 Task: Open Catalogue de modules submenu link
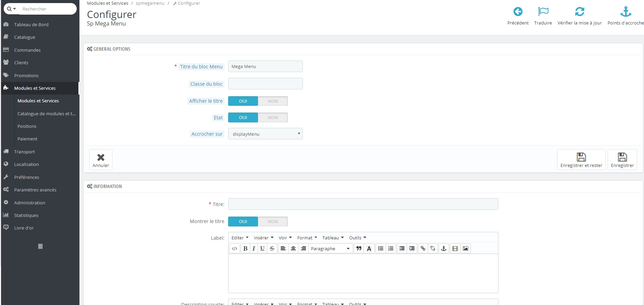tap(47, 114)
